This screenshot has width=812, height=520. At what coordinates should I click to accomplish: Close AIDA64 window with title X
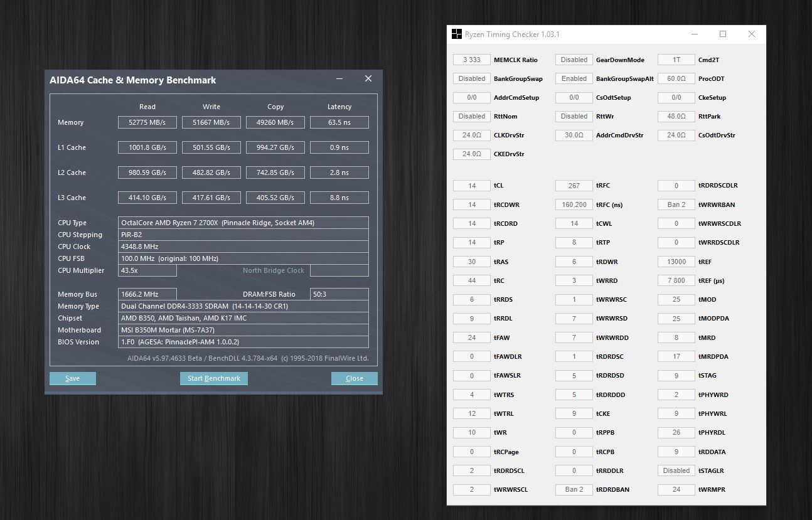click(368, 78)
